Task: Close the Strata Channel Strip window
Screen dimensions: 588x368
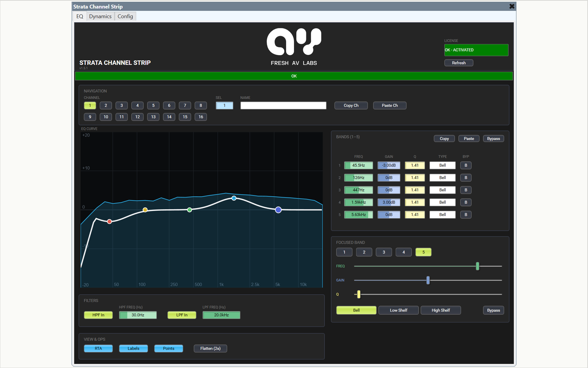Action: coord(512,6)
